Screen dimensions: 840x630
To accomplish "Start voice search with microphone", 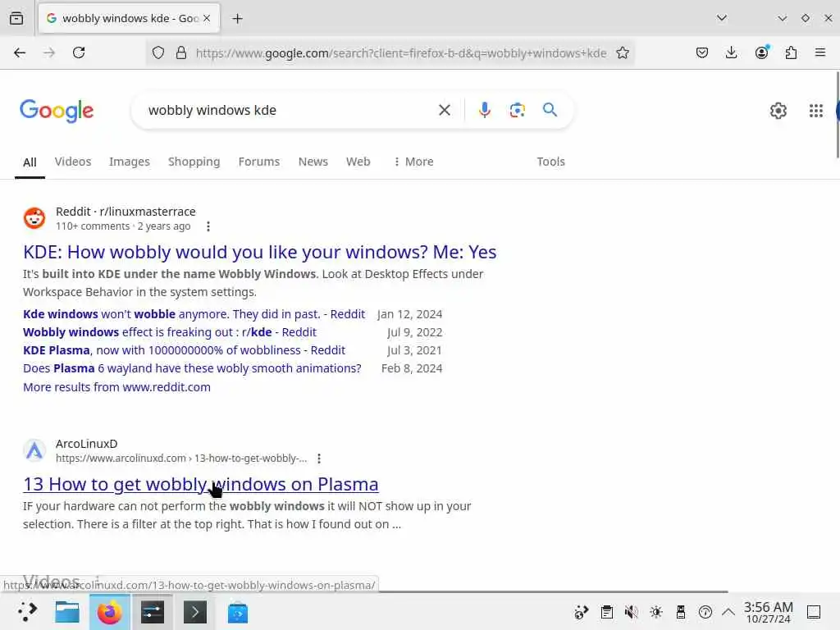I will tap(484, 110).
